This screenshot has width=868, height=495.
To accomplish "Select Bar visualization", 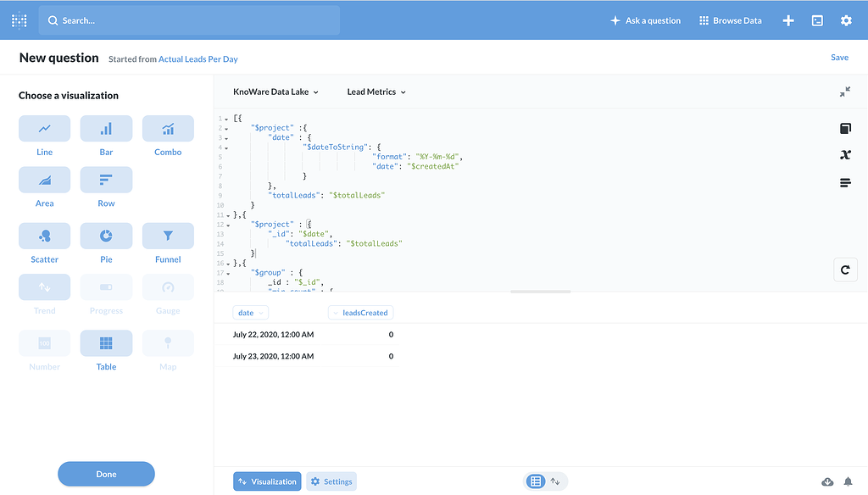I will [x=106, y=129].
